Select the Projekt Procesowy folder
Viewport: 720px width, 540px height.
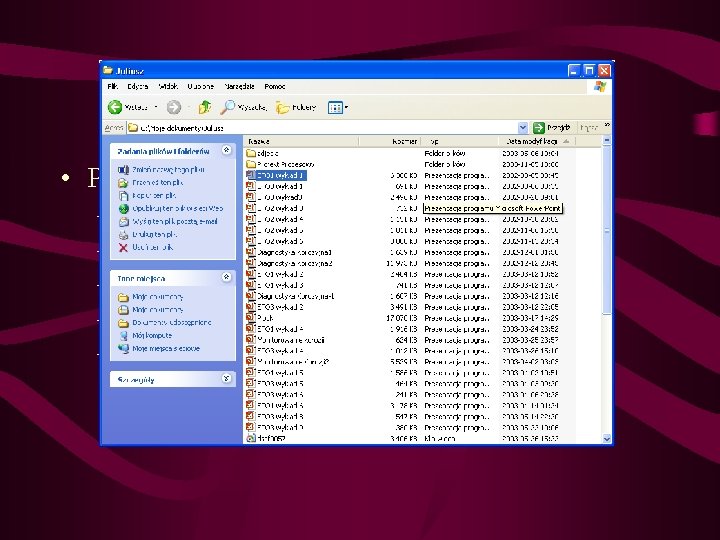pyautogui.click(x=281, y=164)
